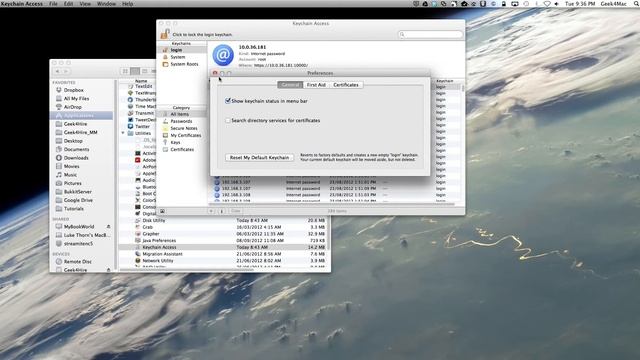The width and height of the screenshot is (640, 360).
Task: Switch to General preferences tab
Action: [x=290, y=85]
